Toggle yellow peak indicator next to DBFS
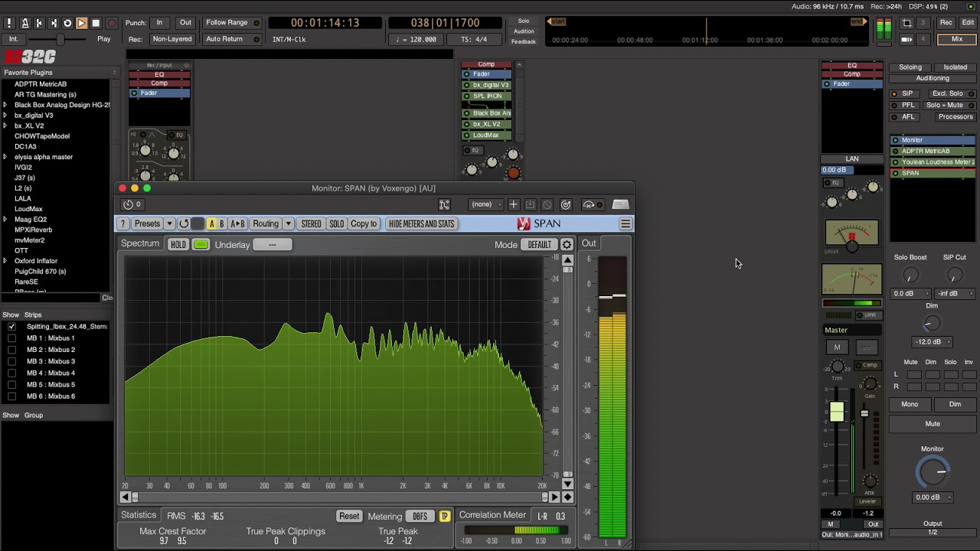The width and height of the screenshot is (980, 551). [x=444, y=516]
